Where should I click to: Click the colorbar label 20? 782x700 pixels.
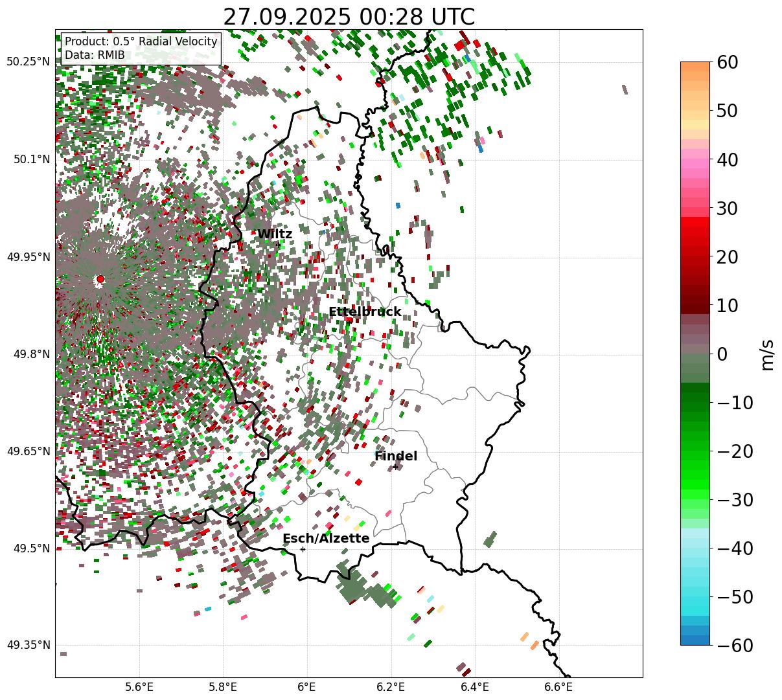pyautogui.click(x=727, y=256)
